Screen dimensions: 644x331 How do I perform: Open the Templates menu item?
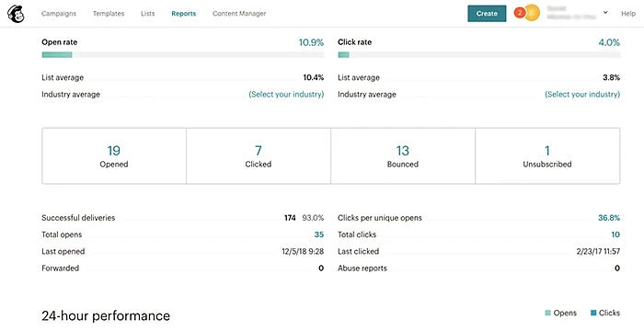(x=109, y=14)
